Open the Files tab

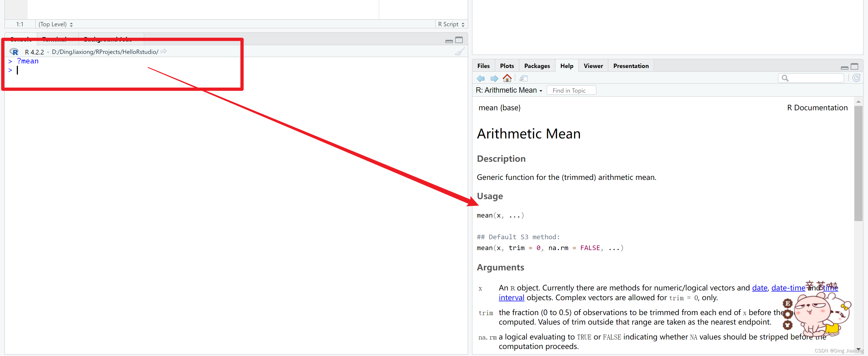click(483, 66)
